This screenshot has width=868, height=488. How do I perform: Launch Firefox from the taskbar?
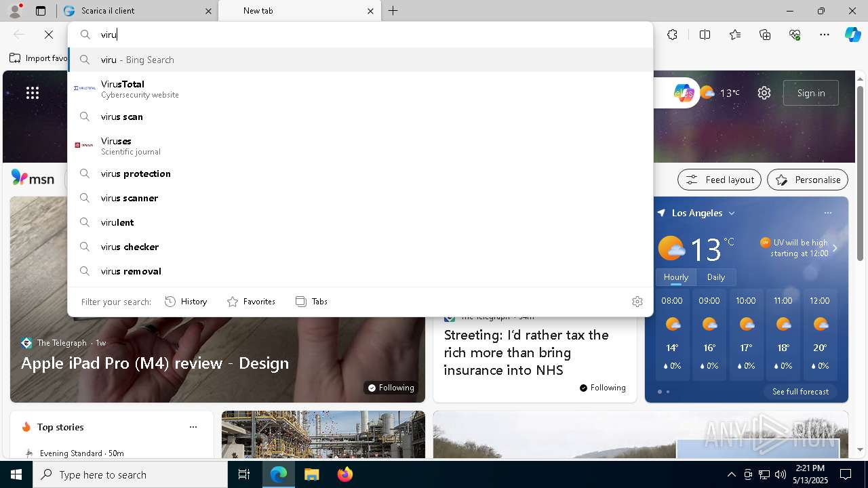pyautogui.click(x=344, y=474)
